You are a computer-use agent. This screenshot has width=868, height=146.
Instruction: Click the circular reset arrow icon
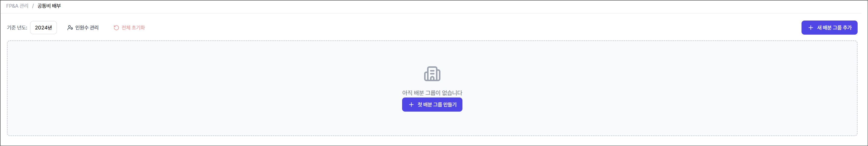pyautogui.click(x=116, y=28)
